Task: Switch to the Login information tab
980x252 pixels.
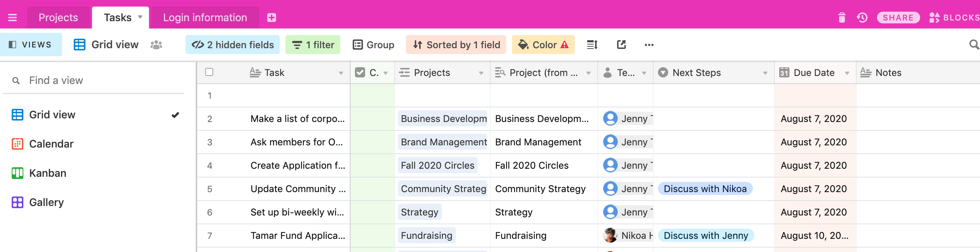Action: pos(205,18)
